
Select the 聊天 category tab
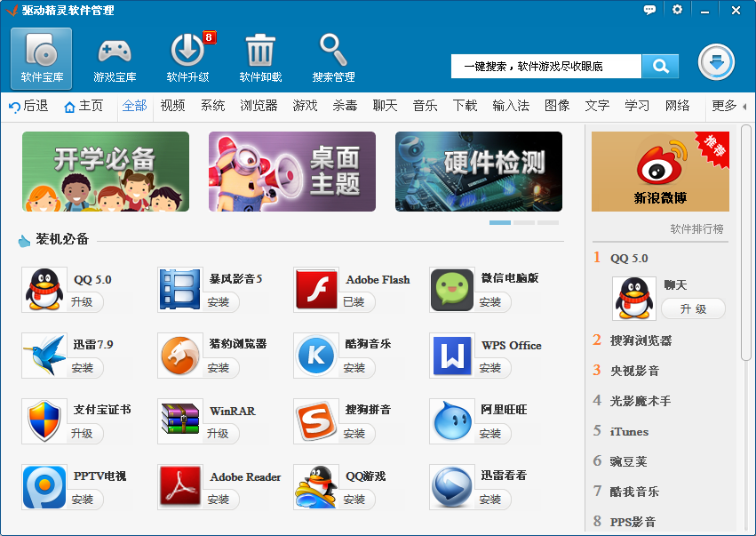tap(385, 106)
